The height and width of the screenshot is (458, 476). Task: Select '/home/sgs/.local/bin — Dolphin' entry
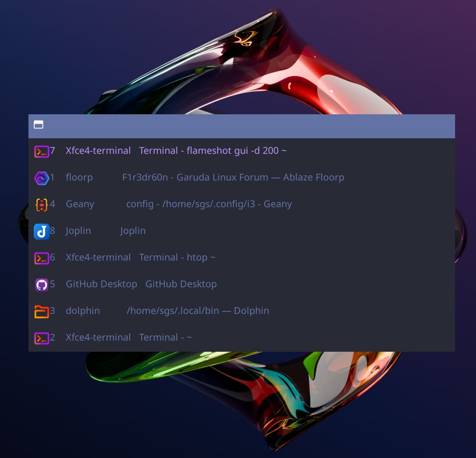click(x=198, y=311)
